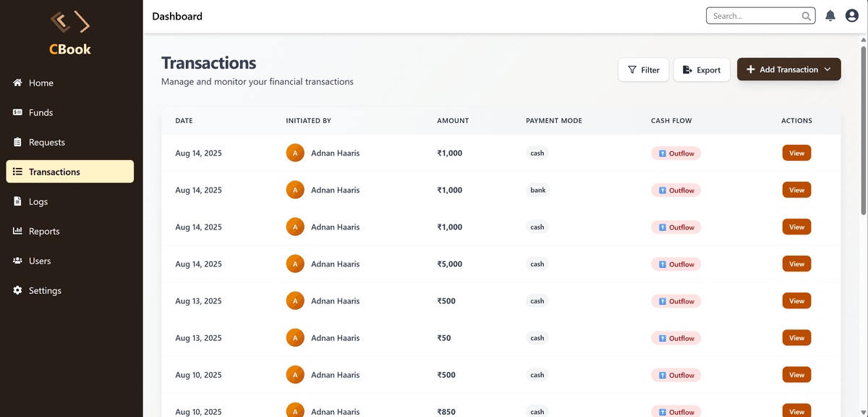The width and height of the screenshot is (868, 417).
Task: Open the Home section via its house icon
Action: tap(17, 83)
